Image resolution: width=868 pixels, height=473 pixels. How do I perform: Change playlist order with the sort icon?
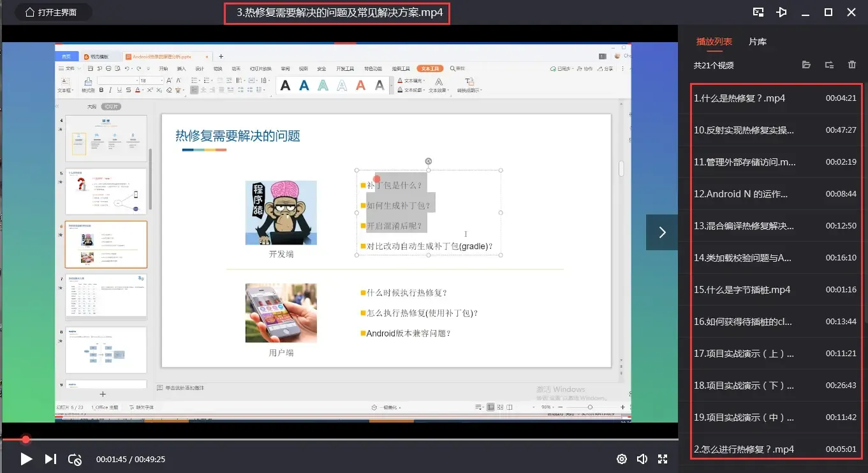click(830, 64)
